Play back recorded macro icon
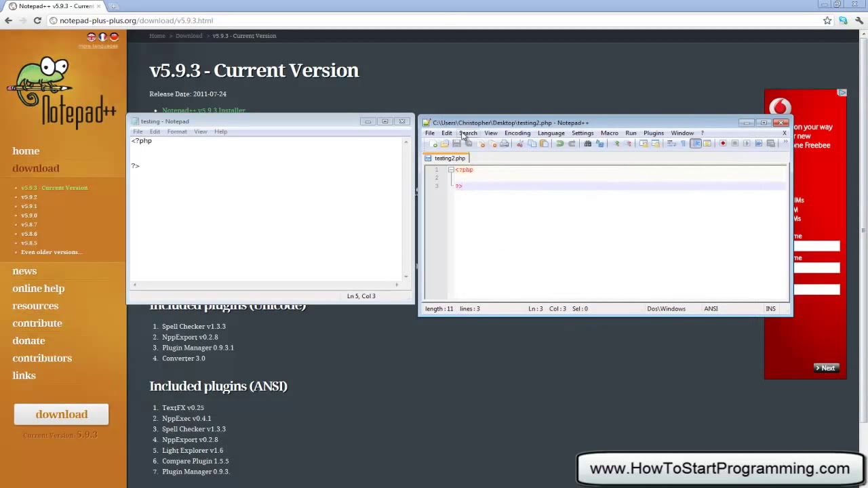Viewport: 868px width, 488px height. point(747,144)
